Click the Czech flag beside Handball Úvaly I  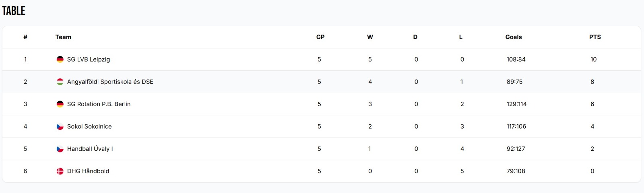pyautogui.click(x=60, y=149)
